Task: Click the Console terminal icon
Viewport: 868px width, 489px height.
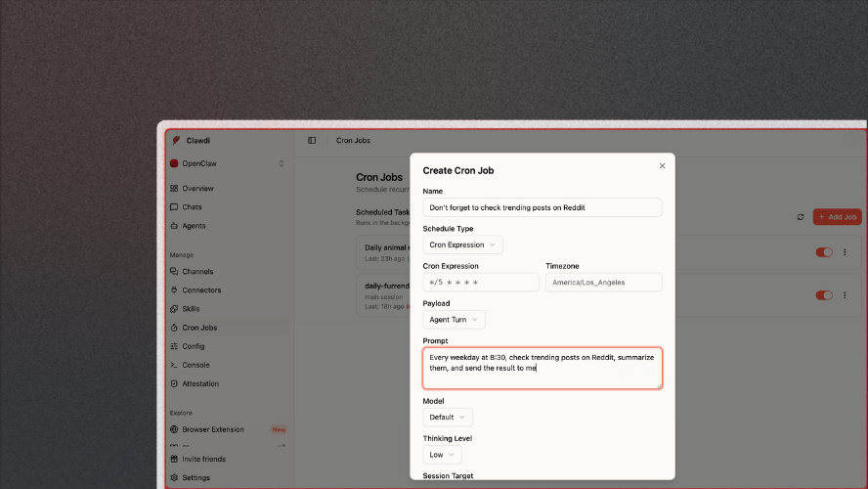Action: [x=174, y=365]
